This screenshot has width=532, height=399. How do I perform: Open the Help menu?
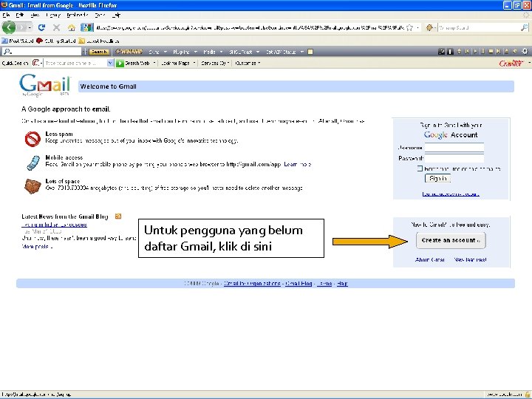click(x=116, y=15)
